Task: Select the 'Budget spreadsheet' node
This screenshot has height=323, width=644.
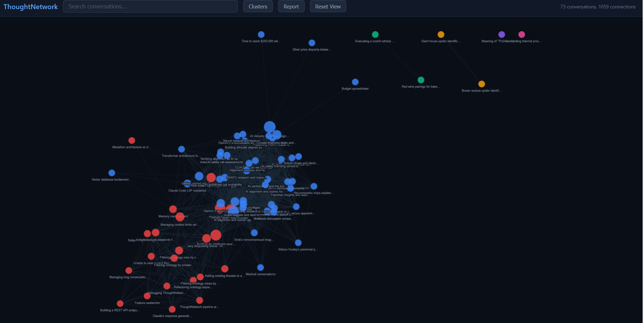Action: point(355,82)
